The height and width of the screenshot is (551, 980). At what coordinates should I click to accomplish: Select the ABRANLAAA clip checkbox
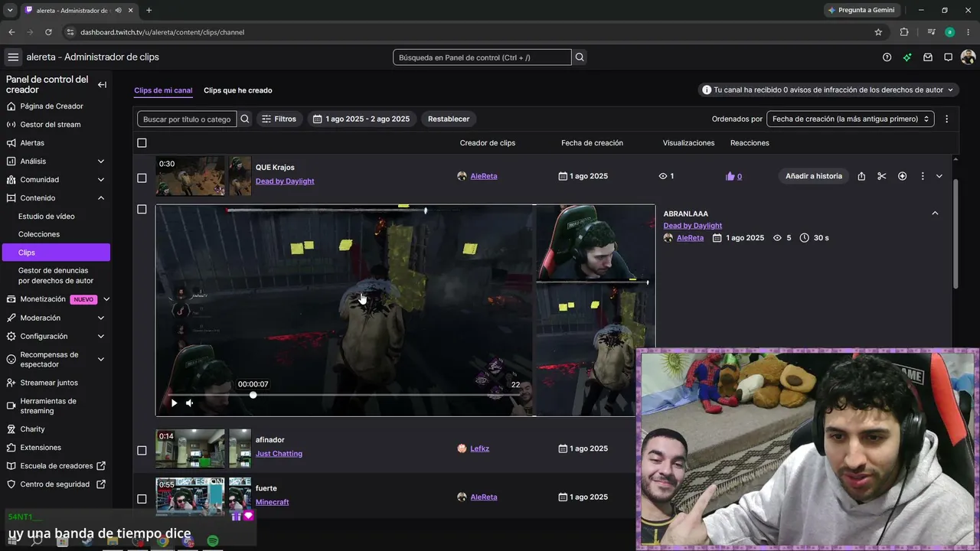pos(142,209)
